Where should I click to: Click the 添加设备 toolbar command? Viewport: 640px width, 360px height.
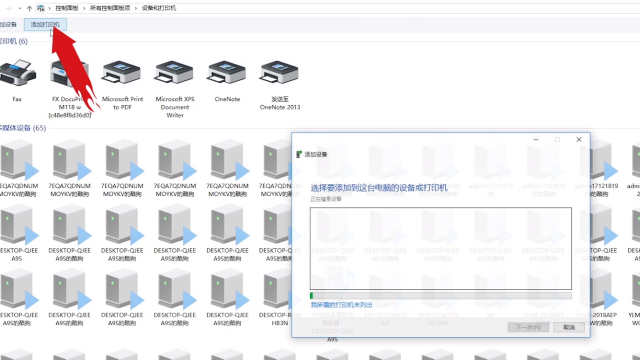click(x=8, y=24)
